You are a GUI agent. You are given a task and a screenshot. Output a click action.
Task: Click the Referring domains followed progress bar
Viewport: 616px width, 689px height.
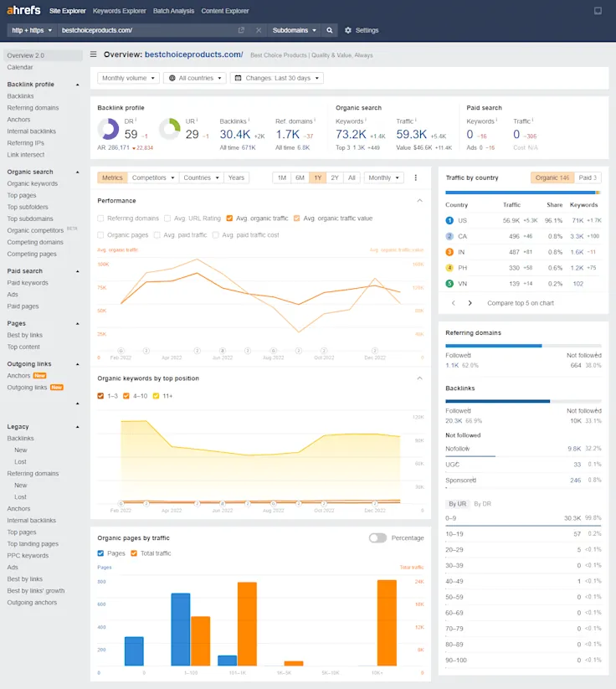click(494, 346)
